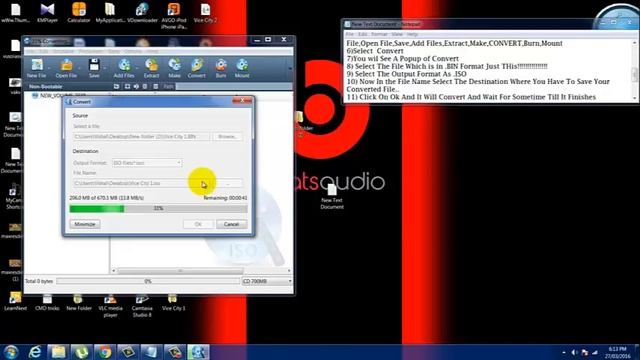Click the Burn toolbar icon
Image resolution: width=640 pixels, height=360 pixels.
[x=221, y=68]
